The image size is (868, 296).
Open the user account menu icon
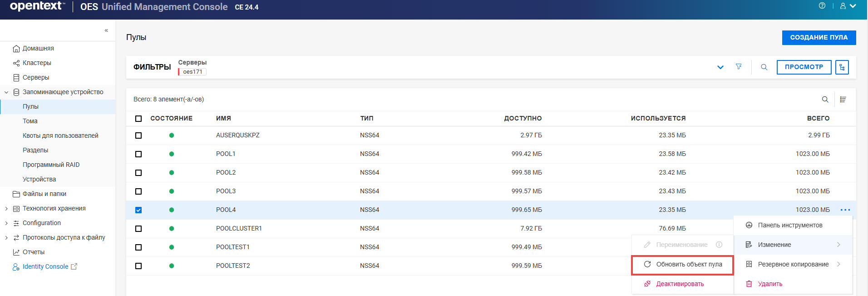[847, 6]
